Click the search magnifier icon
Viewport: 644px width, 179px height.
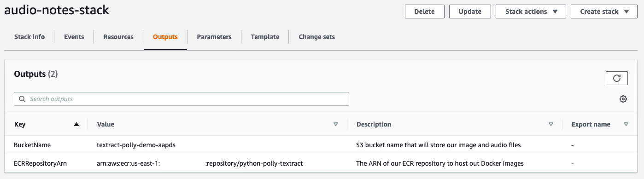22,99
